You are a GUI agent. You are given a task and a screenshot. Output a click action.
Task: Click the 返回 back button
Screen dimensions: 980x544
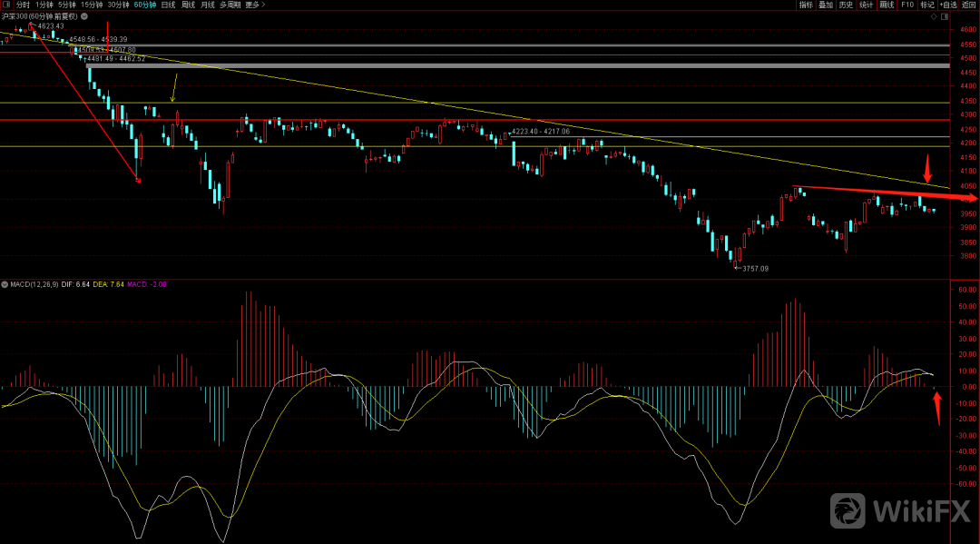[x=969, y=5]
